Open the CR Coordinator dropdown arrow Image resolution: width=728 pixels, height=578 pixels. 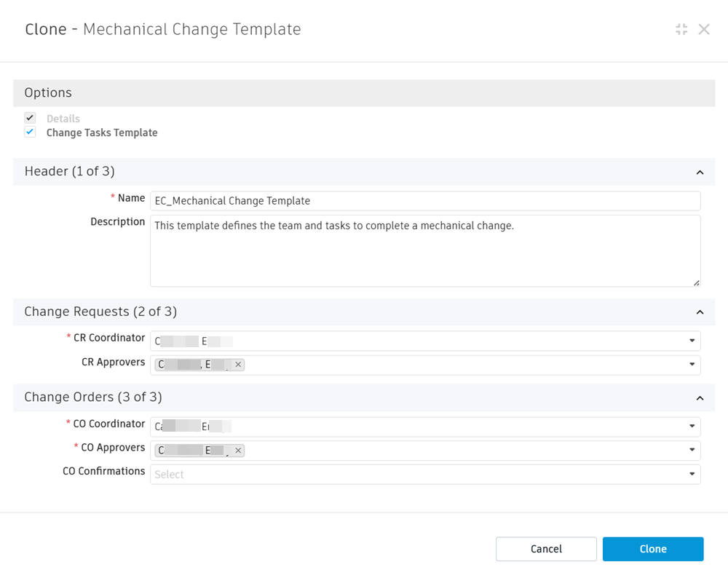(x=692, y=341)
